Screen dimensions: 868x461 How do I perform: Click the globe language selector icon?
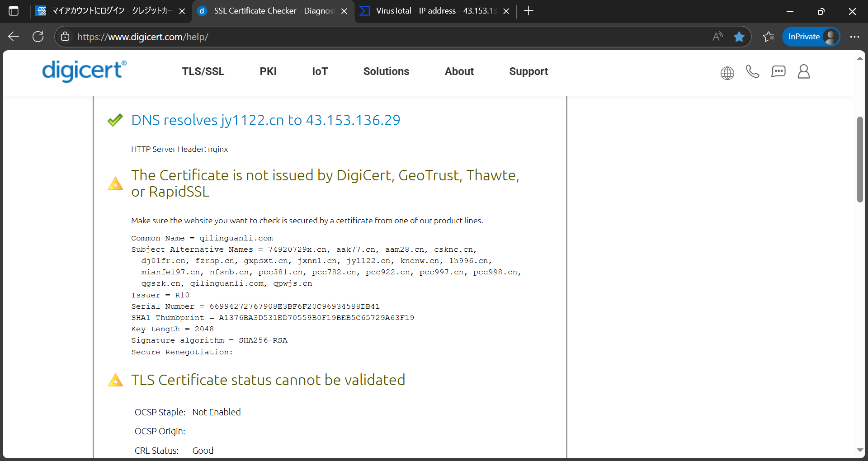(x=727, y=73)
